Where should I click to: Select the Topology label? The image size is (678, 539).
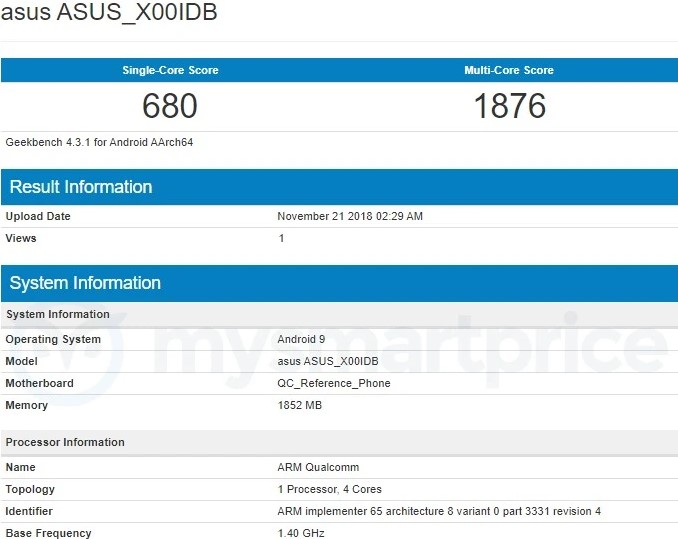coord(30,489)
